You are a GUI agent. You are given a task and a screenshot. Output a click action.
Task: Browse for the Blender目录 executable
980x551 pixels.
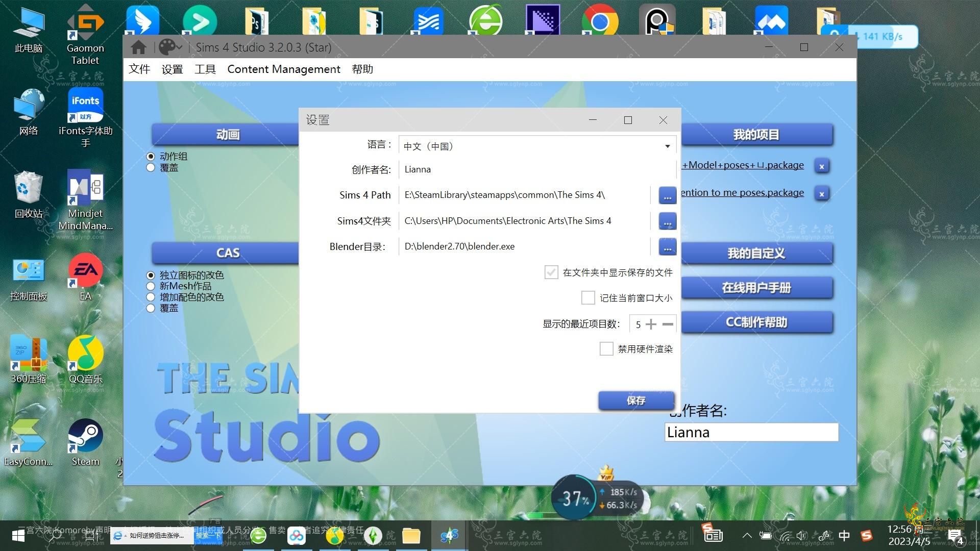tap(667, 247)
